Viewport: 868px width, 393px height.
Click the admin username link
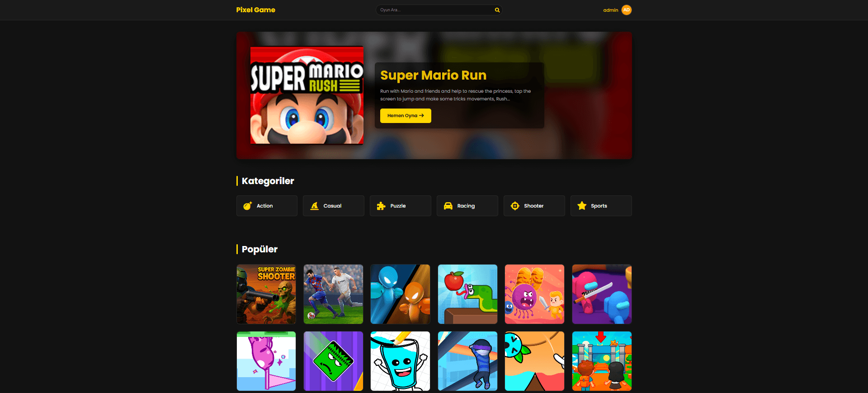click(x=610, y=10)
